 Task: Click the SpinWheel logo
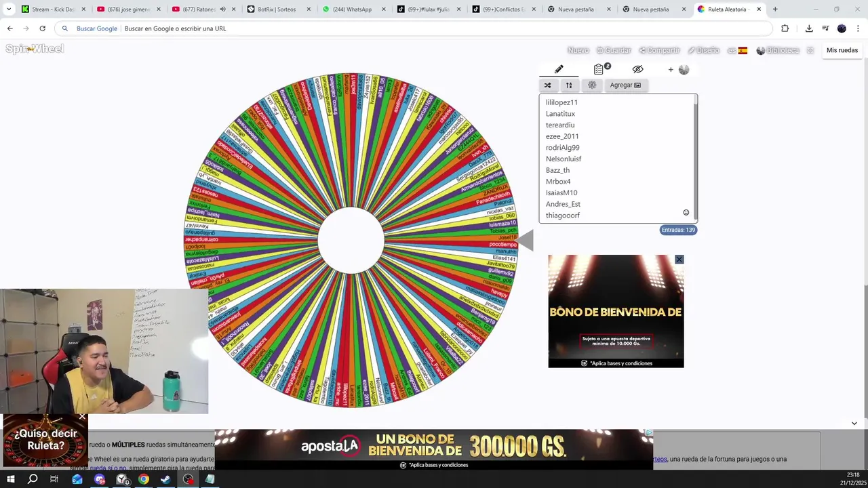pos(35,49)
